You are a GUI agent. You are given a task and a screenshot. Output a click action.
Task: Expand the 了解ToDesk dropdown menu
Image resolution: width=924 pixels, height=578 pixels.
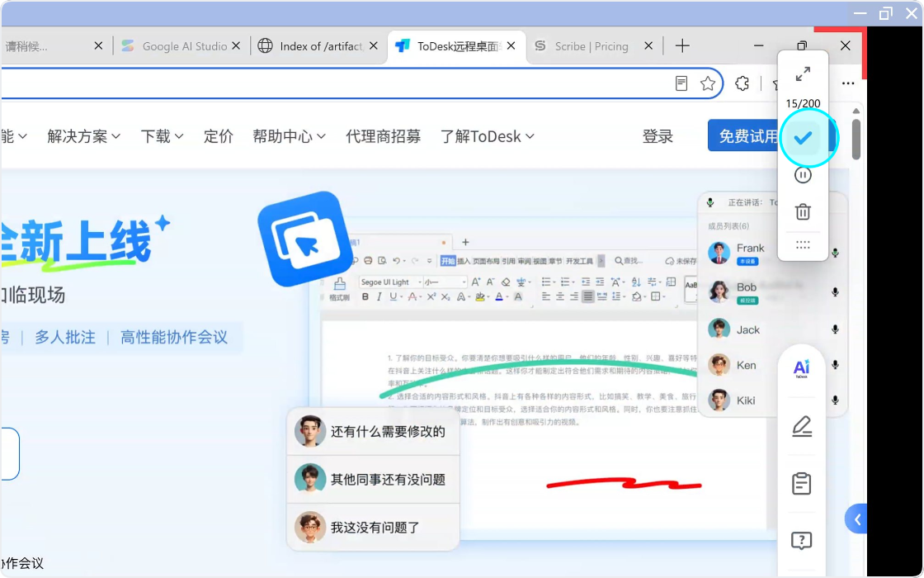pyautogui.click(x=488, y=136)
